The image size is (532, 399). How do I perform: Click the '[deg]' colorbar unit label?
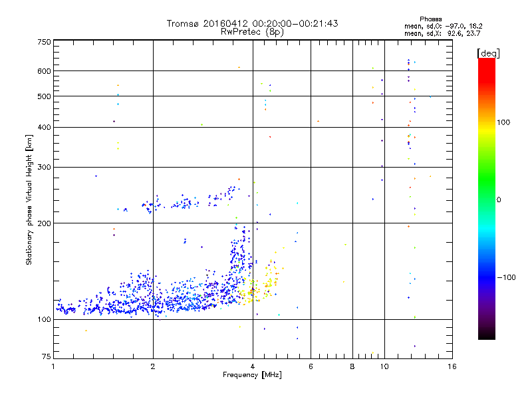point(488,53)
